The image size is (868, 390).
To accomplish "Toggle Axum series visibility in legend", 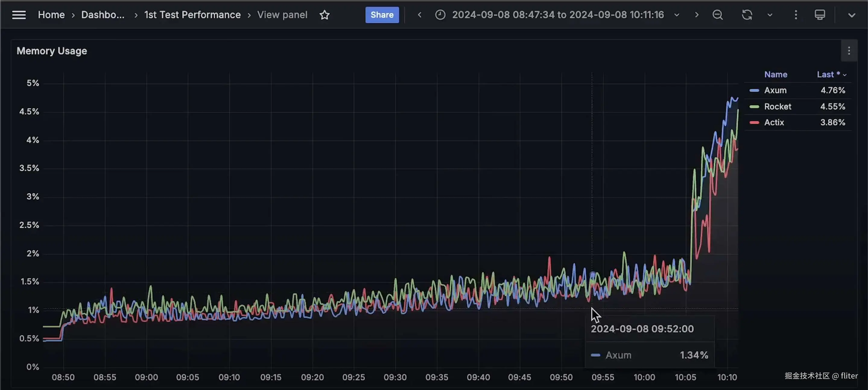I will (775, 90).
